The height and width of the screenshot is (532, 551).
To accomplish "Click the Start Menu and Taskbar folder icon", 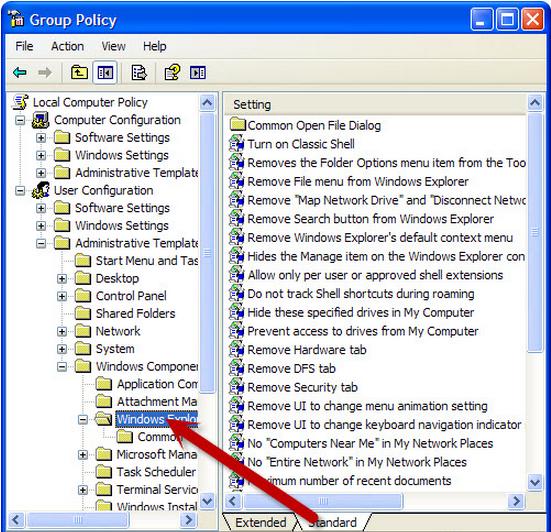I will [83, 260].
